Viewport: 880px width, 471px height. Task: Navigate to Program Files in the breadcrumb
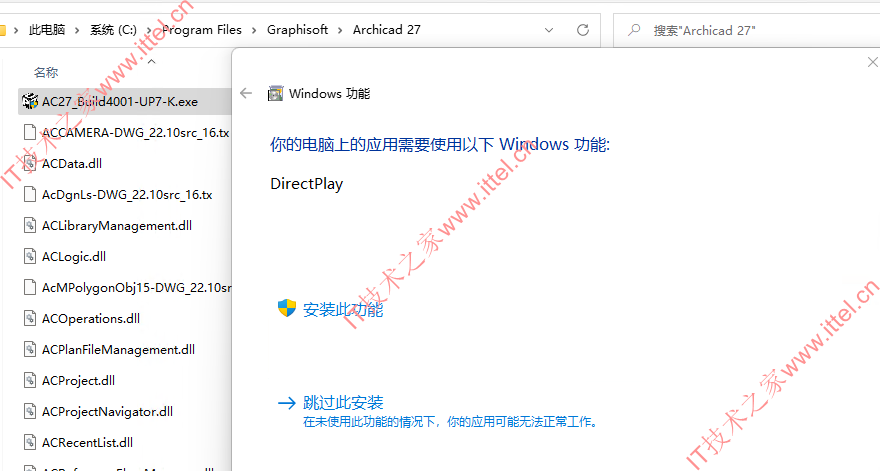click(x=202, y=30)
